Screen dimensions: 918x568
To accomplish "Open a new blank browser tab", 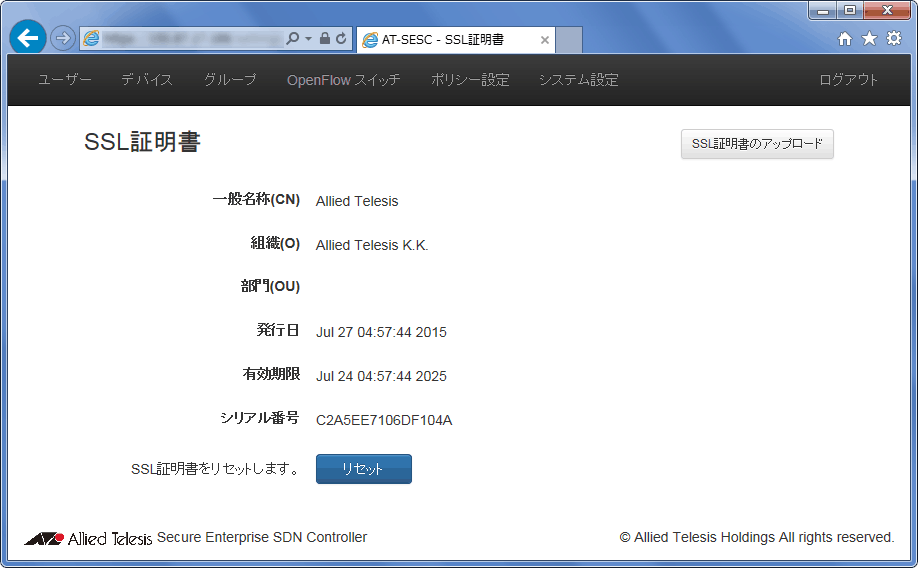I will pos(568,40).
